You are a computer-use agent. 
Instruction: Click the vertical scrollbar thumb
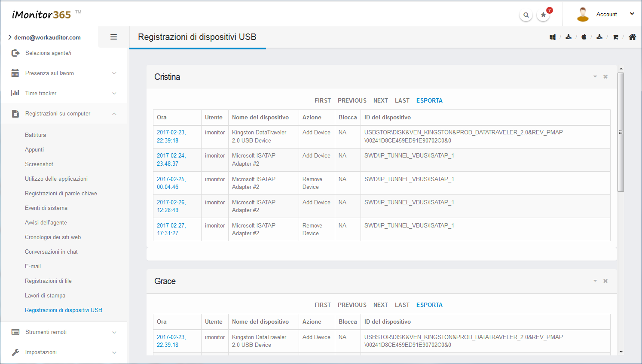tap(621, 132)
